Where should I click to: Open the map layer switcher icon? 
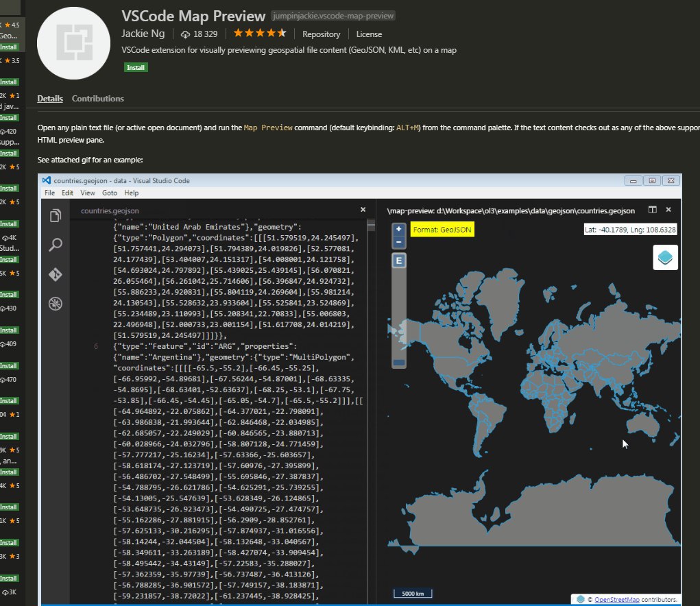click(x=665, y=258)
